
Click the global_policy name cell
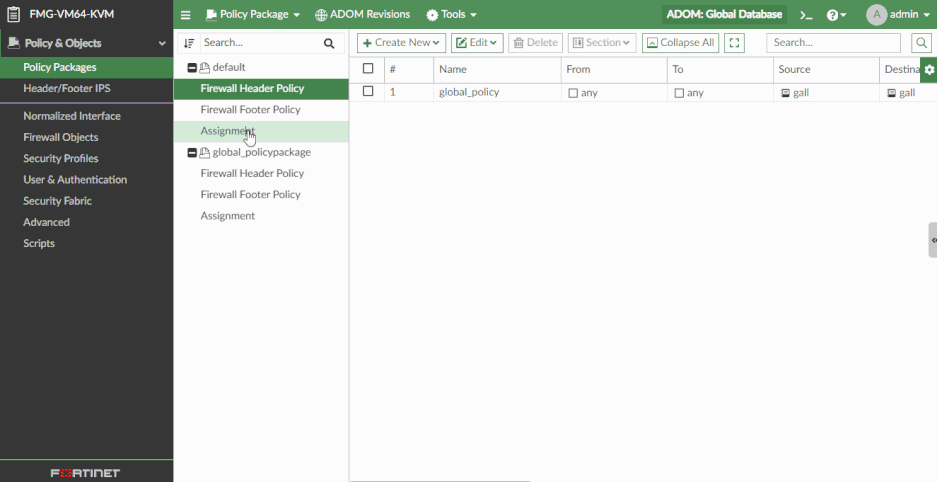coord(497,93)
